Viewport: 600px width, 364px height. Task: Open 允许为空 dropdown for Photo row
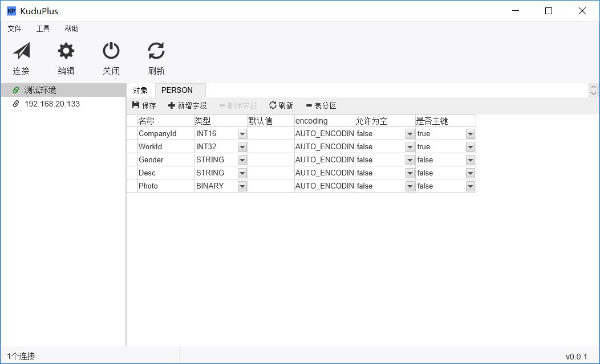[410, 186]
